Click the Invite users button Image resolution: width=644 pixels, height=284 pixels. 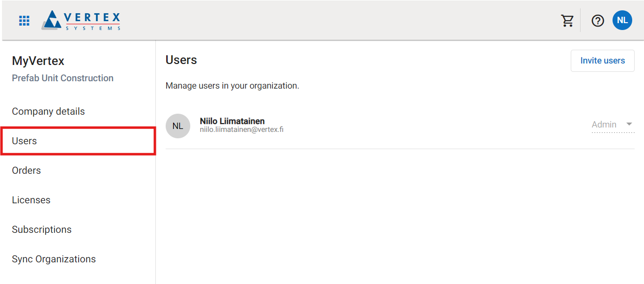603,61
